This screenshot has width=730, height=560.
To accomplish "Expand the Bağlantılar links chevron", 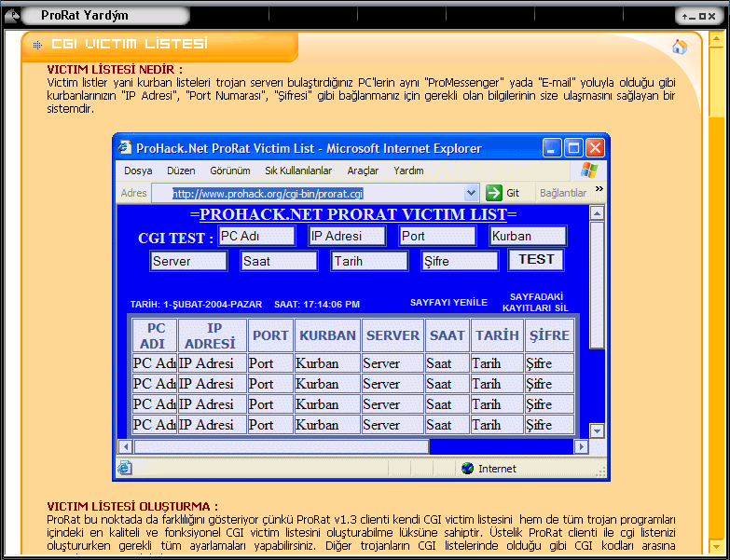I will click(599, 189).
